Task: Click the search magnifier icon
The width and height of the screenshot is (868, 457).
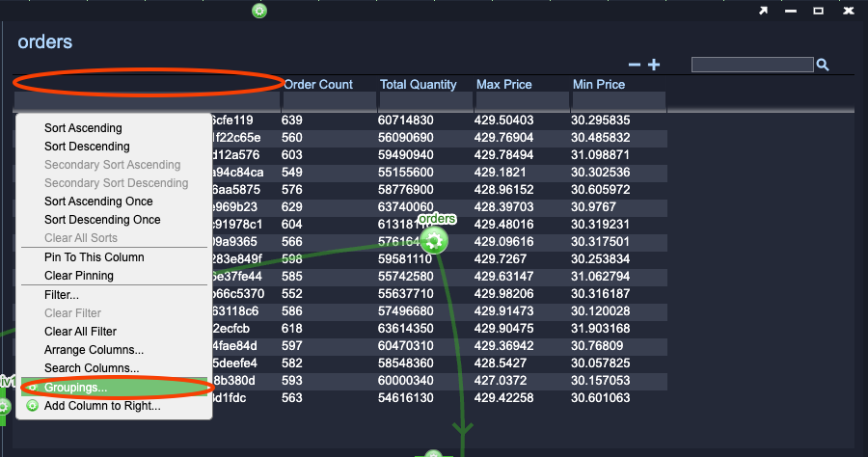Action: tap(823, 65)
